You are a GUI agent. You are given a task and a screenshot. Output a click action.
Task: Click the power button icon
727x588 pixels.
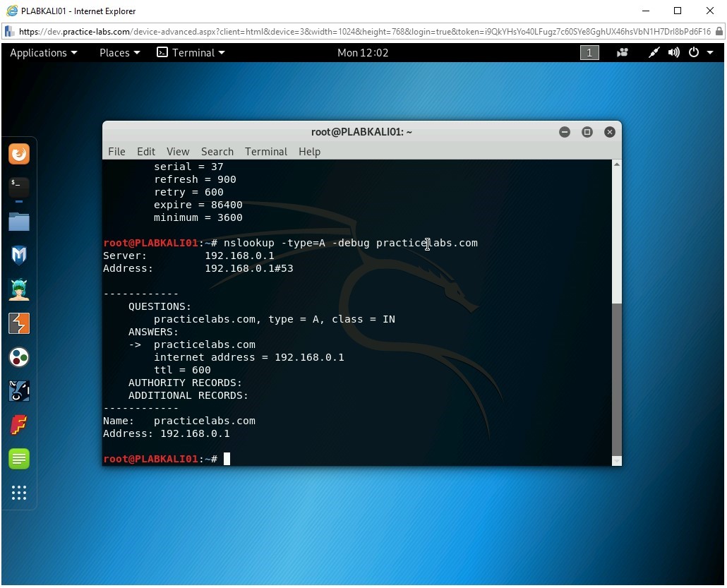pyautogui.click(x=692, y=52)
